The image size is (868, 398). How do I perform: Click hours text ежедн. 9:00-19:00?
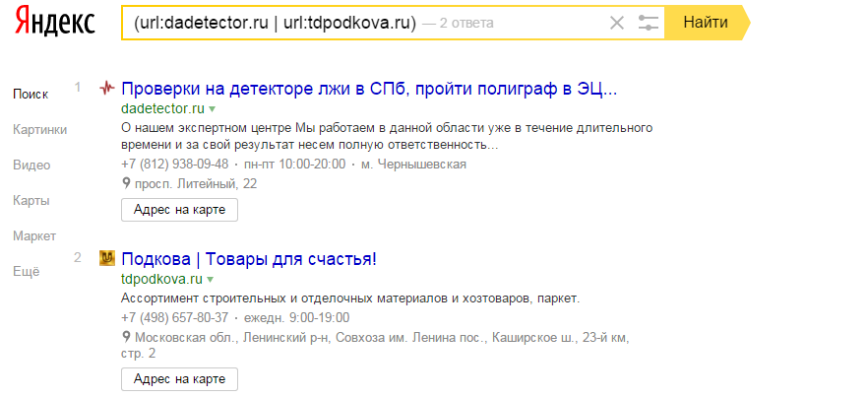point(297,318)
